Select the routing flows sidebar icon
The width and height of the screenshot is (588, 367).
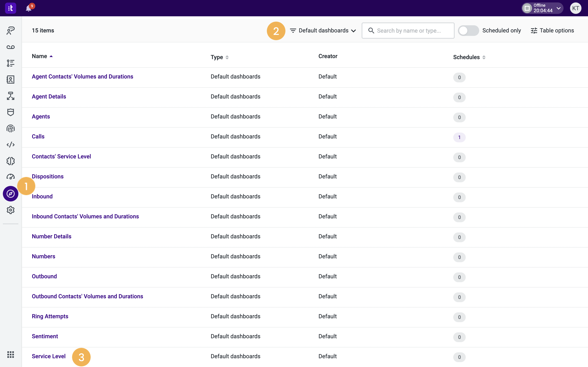(x=10, y=96)
